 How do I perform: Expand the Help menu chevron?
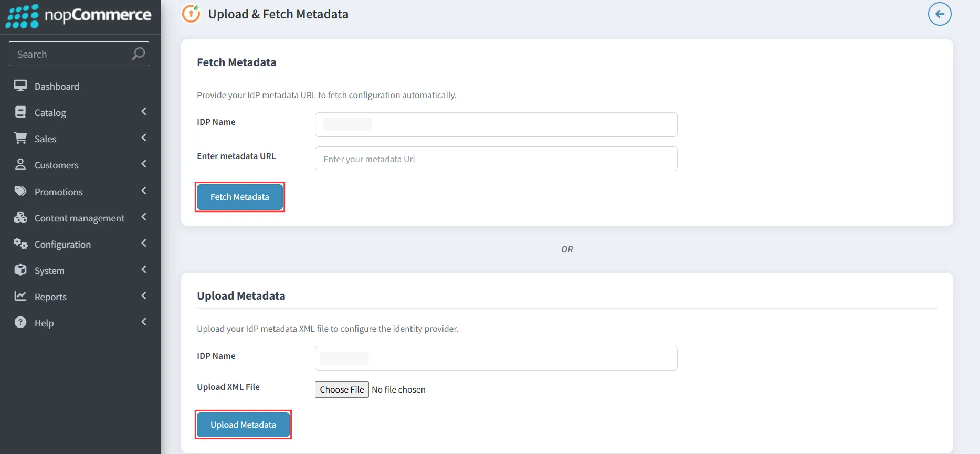pos(144,322)
